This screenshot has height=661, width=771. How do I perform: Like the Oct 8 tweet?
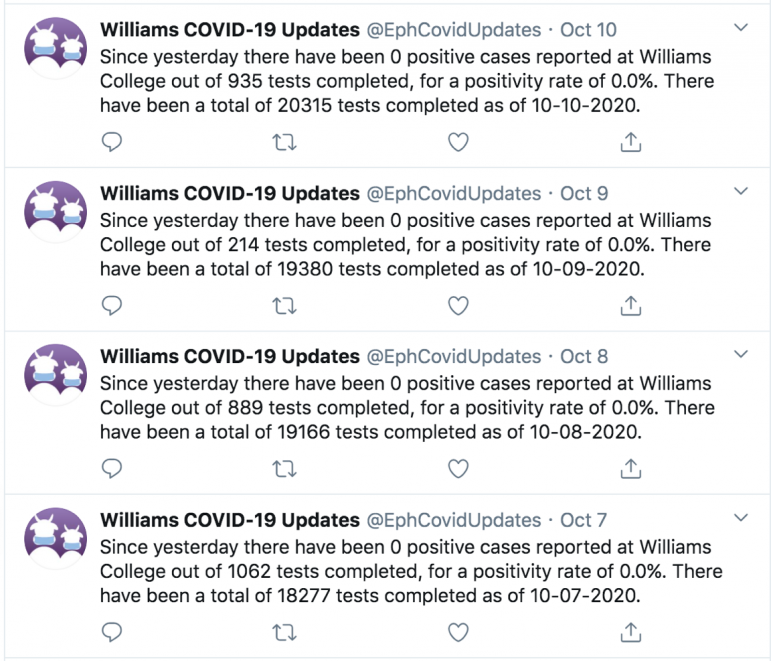coord(458,469)
